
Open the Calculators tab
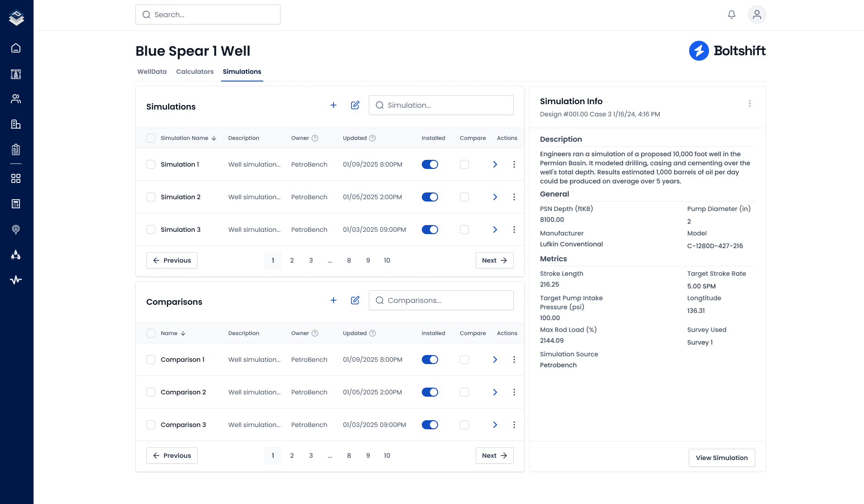[x=195, y=72]
